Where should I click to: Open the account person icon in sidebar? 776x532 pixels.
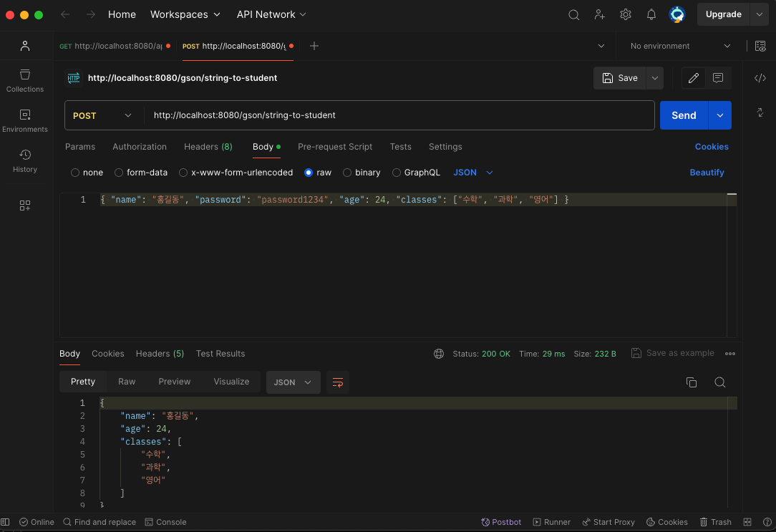25,46
